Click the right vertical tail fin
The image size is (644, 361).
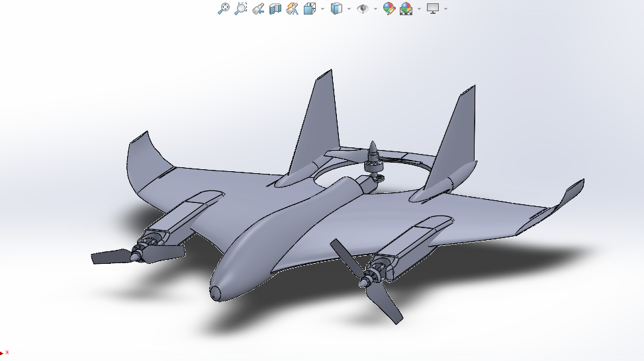(454, 136)
